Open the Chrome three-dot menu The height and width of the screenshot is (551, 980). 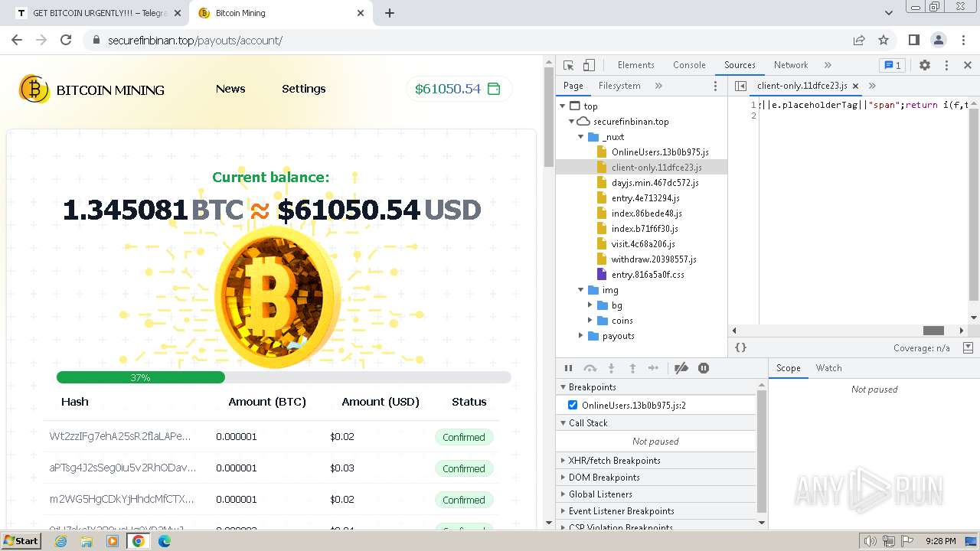(962, 40)
